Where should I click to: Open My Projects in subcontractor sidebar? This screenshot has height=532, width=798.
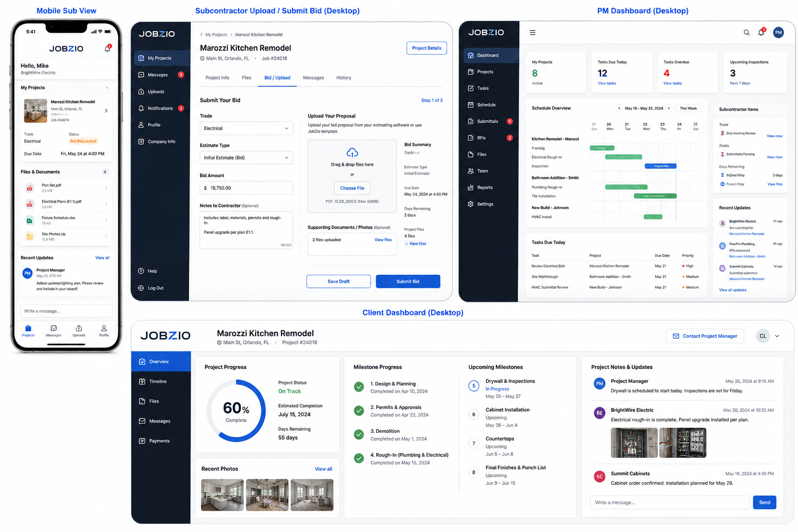(x=161, y=58)
